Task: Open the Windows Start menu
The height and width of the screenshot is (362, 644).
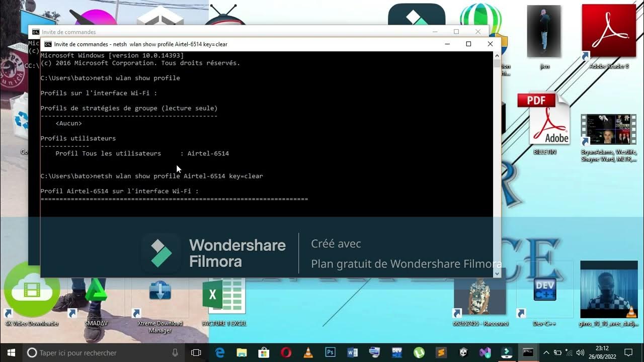Action: pos(11,352)
